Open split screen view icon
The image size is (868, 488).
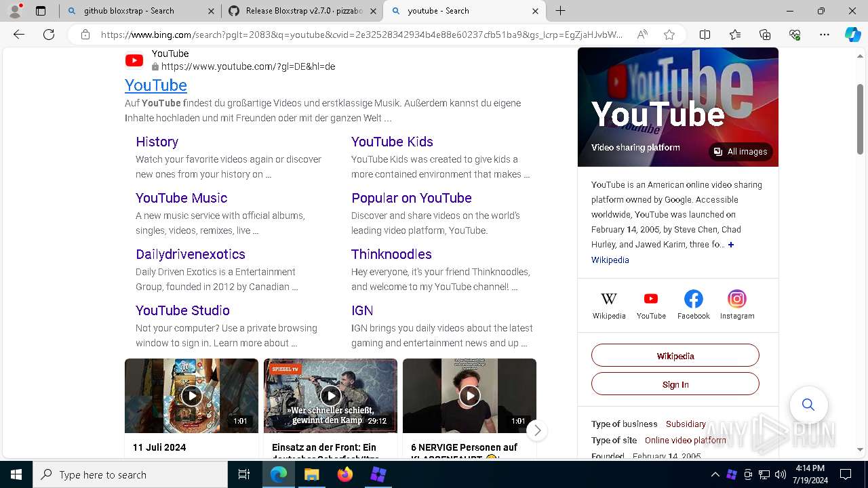click(705, 35)
